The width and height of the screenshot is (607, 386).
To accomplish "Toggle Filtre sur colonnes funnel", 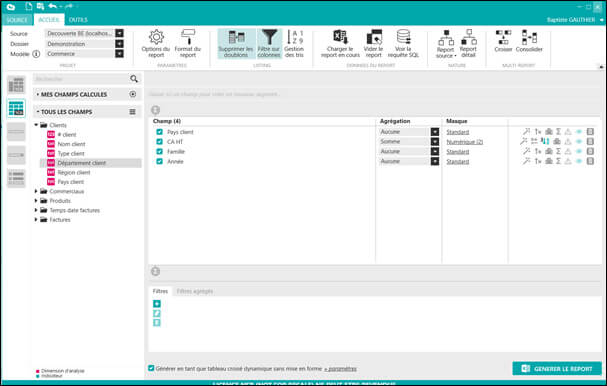I will coord(269,44).
